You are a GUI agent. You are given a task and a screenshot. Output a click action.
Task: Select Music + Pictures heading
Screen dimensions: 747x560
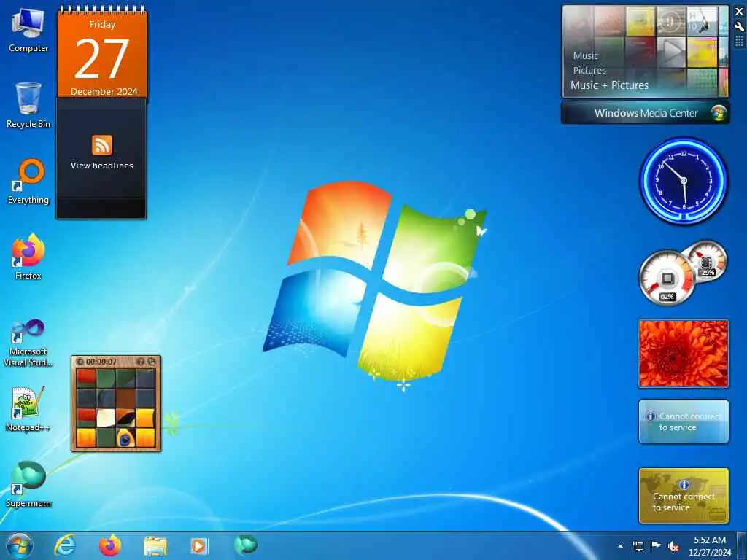coord(609,85)
